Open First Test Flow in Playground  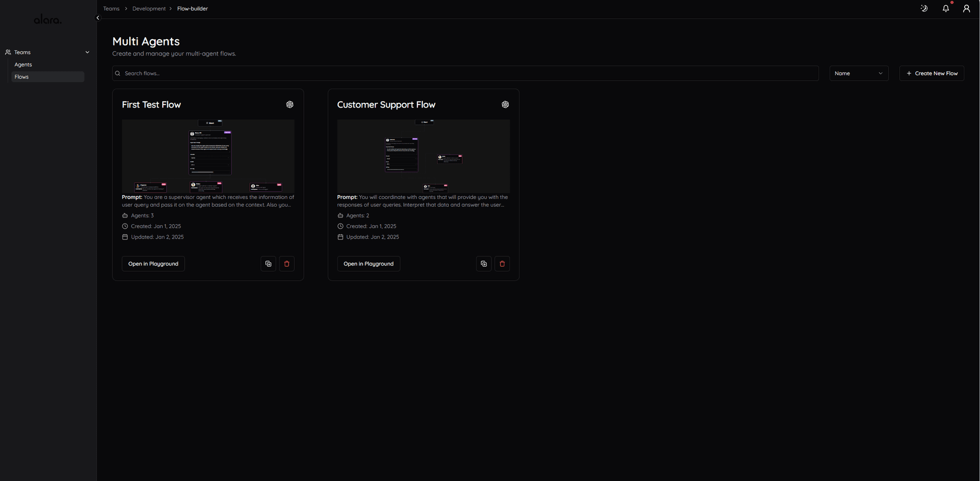click(x=153, y=264)
